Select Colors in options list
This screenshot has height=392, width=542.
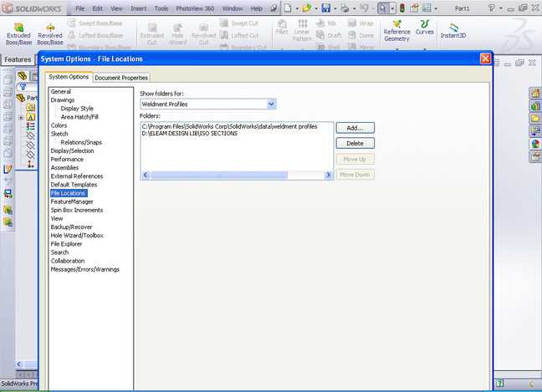pyautogui.click(x=59, y=125)
